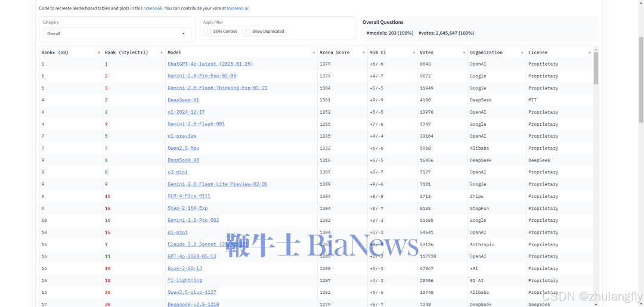This screenshot has width=644, height=307.
Task: Open the DeepSeek-V3 model link
Action: pos(183,160)
